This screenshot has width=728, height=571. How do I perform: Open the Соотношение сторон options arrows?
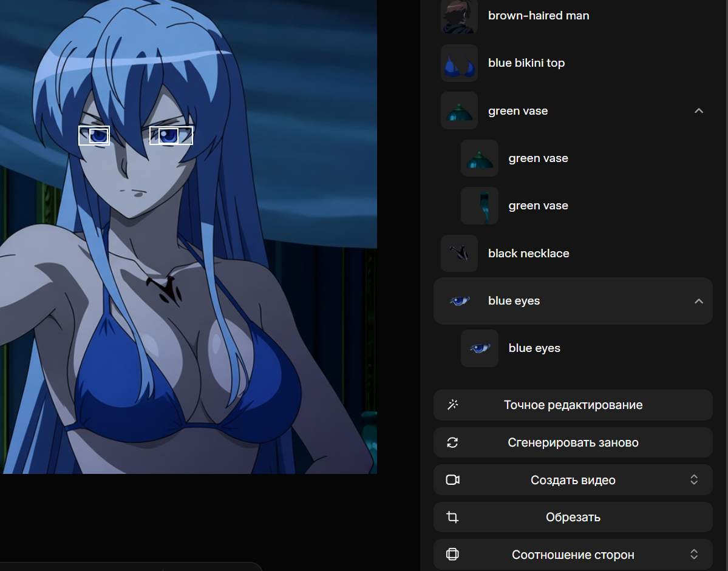click(x=694, y=554)
